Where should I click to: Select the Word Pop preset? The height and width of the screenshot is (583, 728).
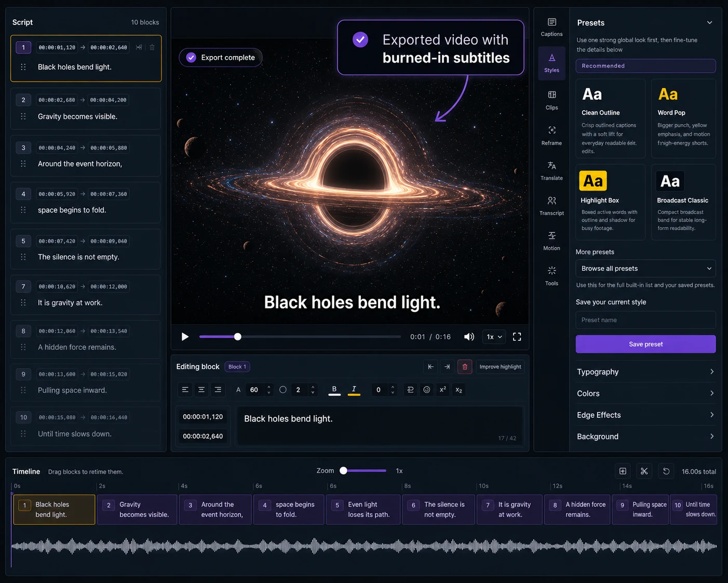click(x=683, y=118)
